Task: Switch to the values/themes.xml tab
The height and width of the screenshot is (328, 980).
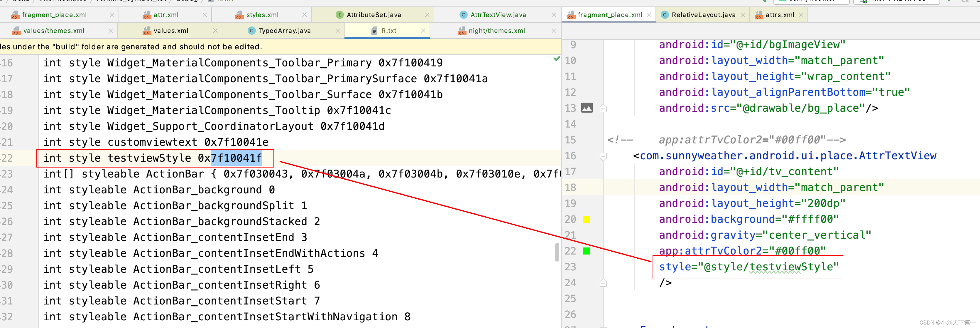Action: pyautogui.click(x=53, y=31)
